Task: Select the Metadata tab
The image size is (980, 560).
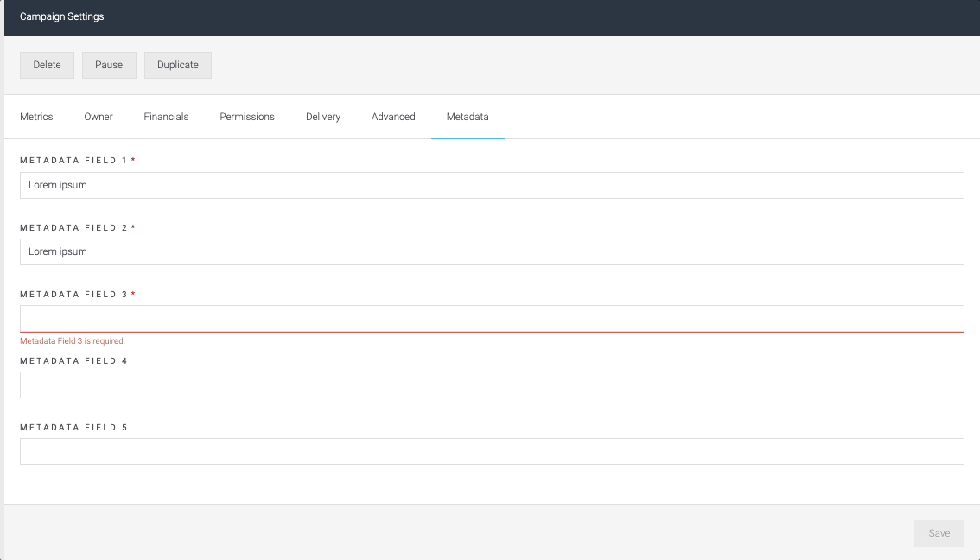Action: pos(468,117)
